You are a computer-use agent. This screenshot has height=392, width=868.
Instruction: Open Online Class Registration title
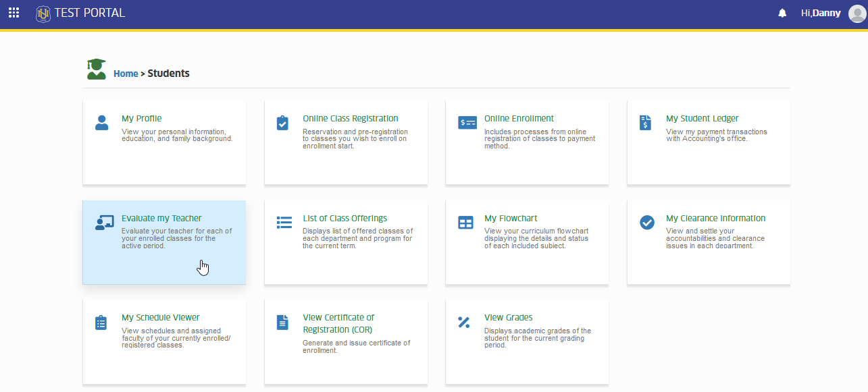tap(351, 119)
